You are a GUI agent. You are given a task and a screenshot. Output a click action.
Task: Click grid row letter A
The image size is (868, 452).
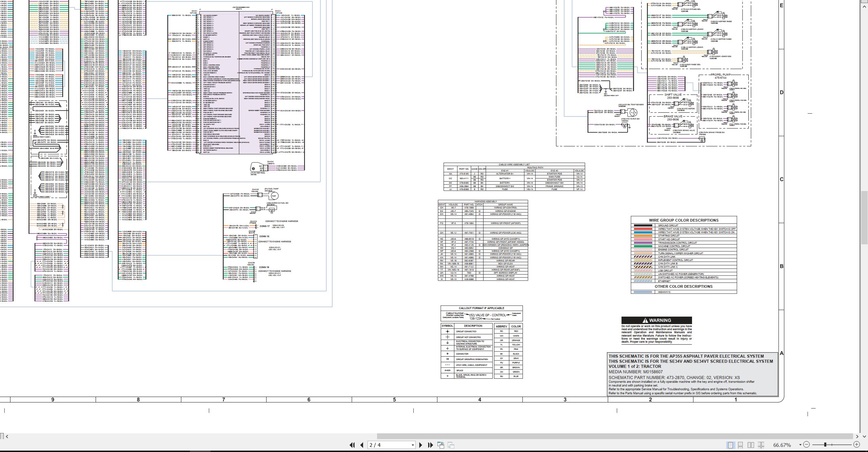782,353
